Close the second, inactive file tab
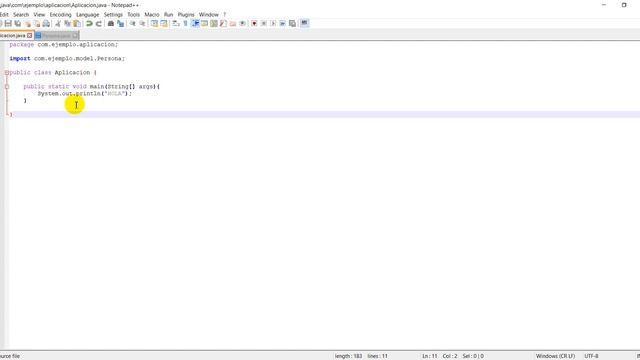This screenshot has width=640, height=360. click(x=75, y=36)
